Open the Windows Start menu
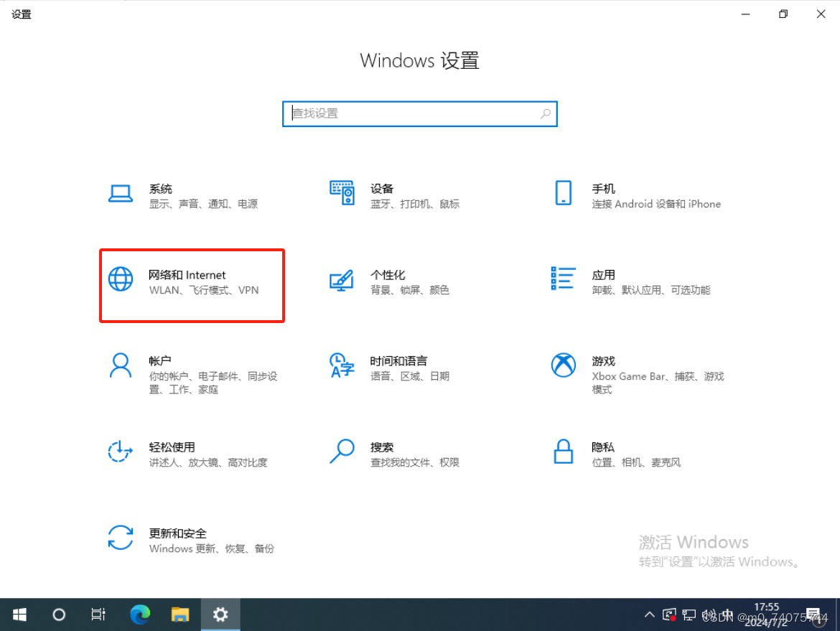Viewport: 840px width, 631px height. pyautogui.click(x=19, y=614)
